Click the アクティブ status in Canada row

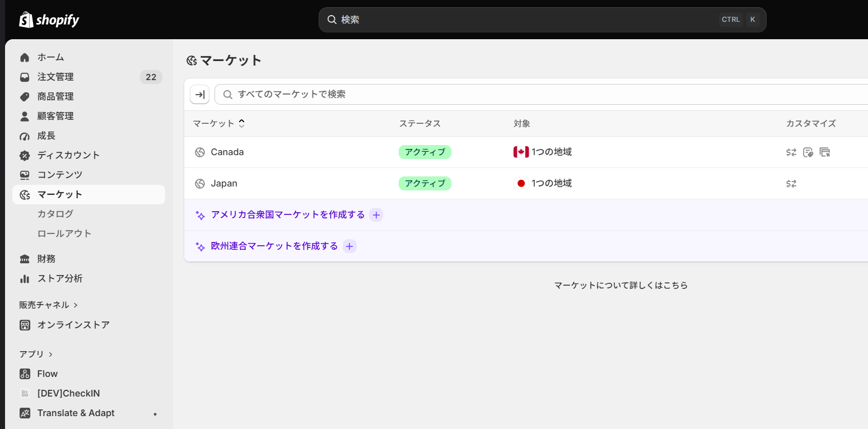pos(425,152)
